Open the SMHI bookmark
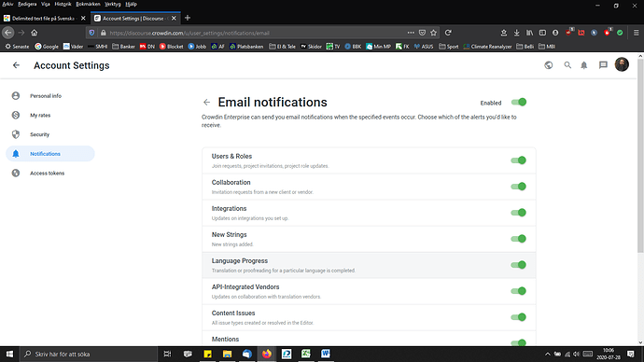Image resolution: width=644 pixels, height=362 pixels. 97,47
